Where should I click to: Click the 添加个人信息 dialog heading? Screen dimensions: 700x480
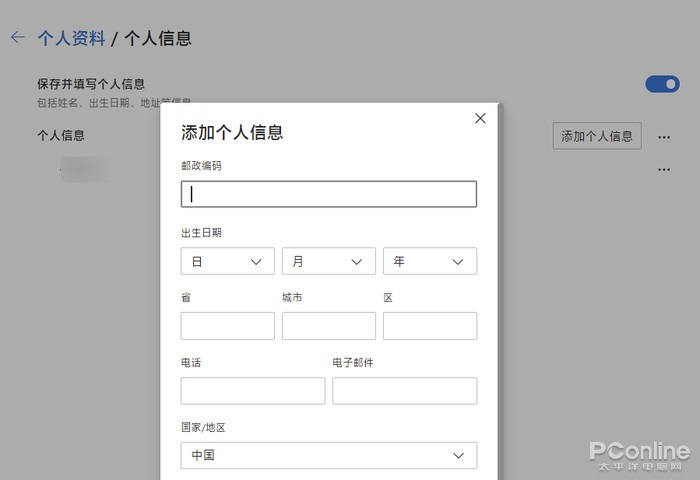(232, 132)
